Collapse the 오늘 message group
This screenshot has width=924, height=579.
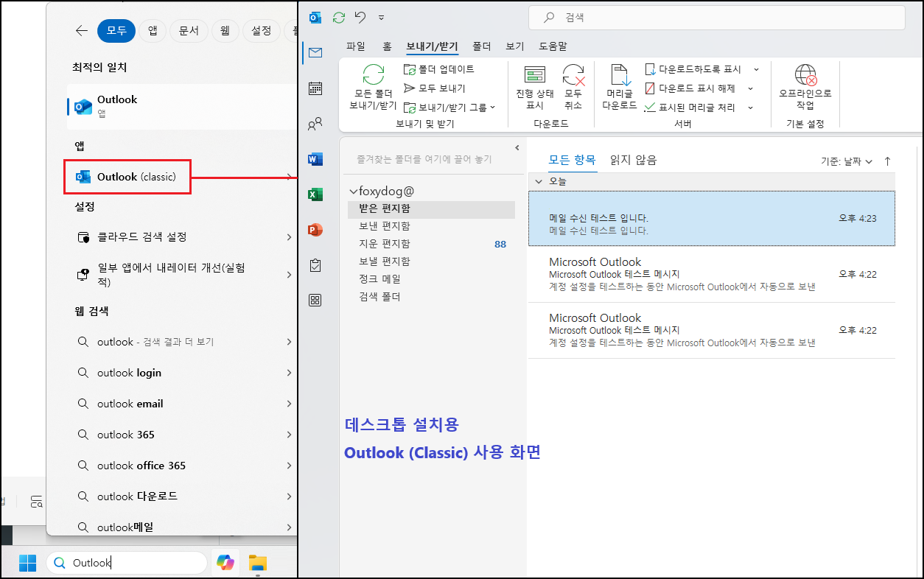click(539, 181)
